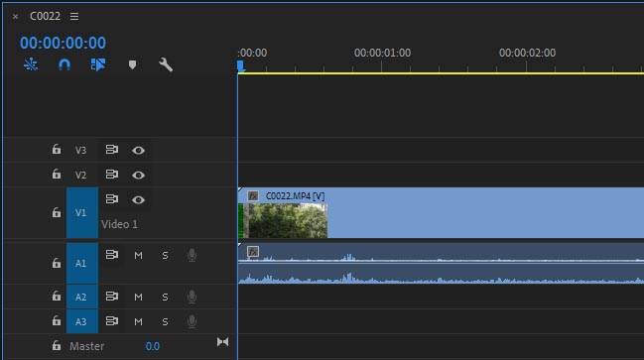Select the C0022.MP4 [V] video clip
644x360 pixels.
coord(441,212)
